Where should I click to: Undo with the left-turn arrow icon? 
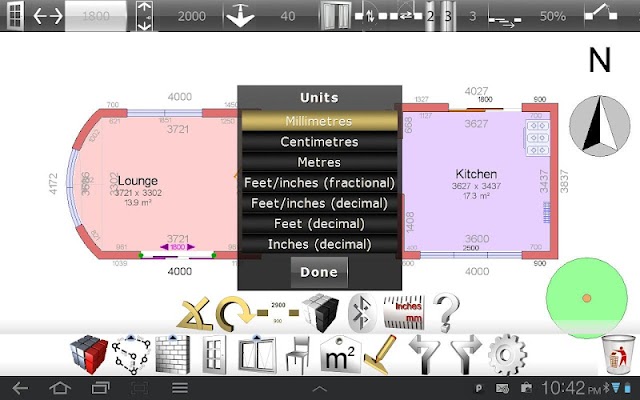424,354
